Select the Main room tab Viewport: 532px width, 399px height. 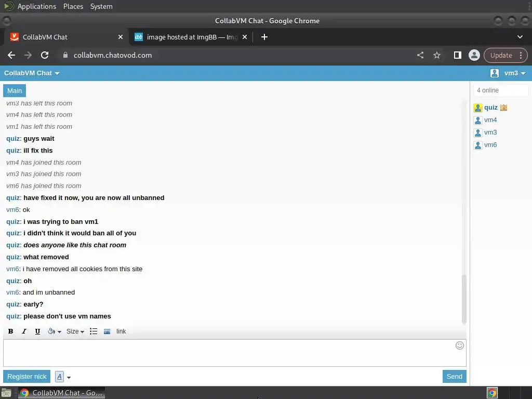[x=15, y=90]
